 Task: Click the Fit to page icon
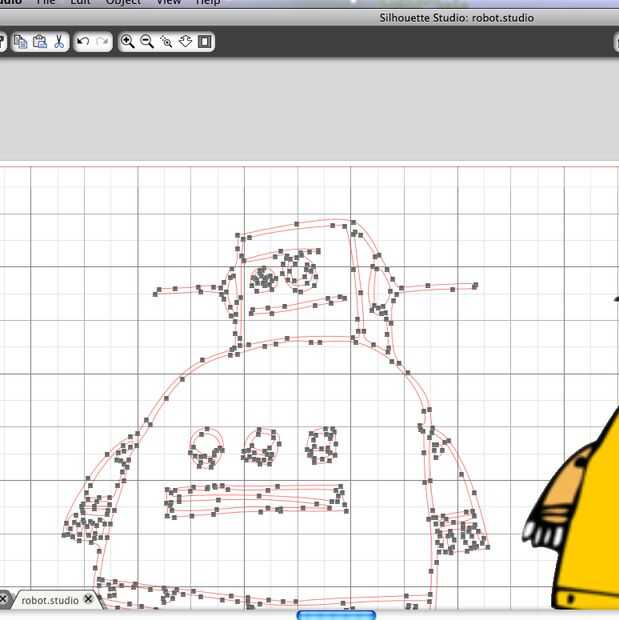pos(205,41)
